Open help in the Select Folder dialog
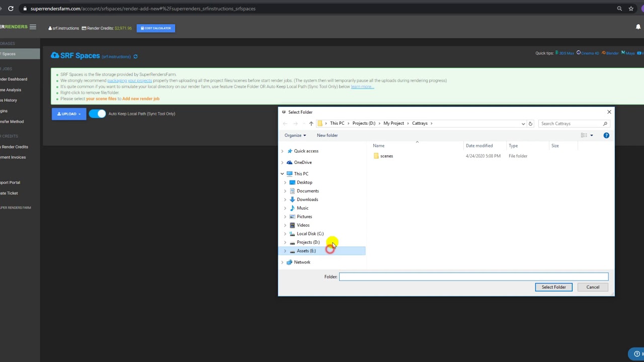 point(606,135)
